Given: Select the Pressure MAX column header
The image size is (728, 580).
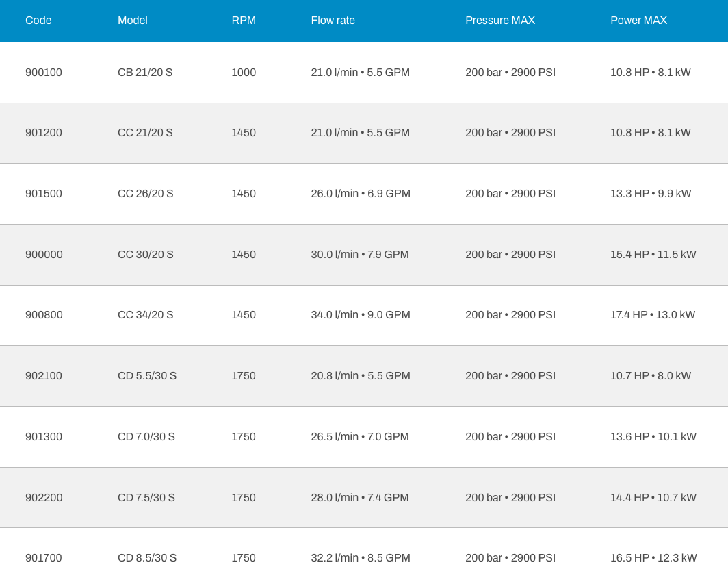Looking at the screenshot, I should click(x=500, y=21).
